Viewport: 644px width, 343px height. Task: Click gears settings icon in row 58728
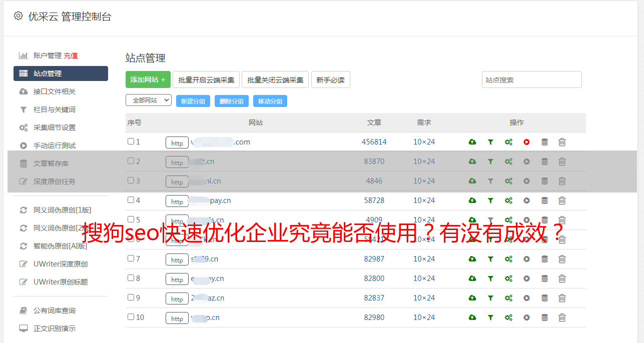pos(508,200)
